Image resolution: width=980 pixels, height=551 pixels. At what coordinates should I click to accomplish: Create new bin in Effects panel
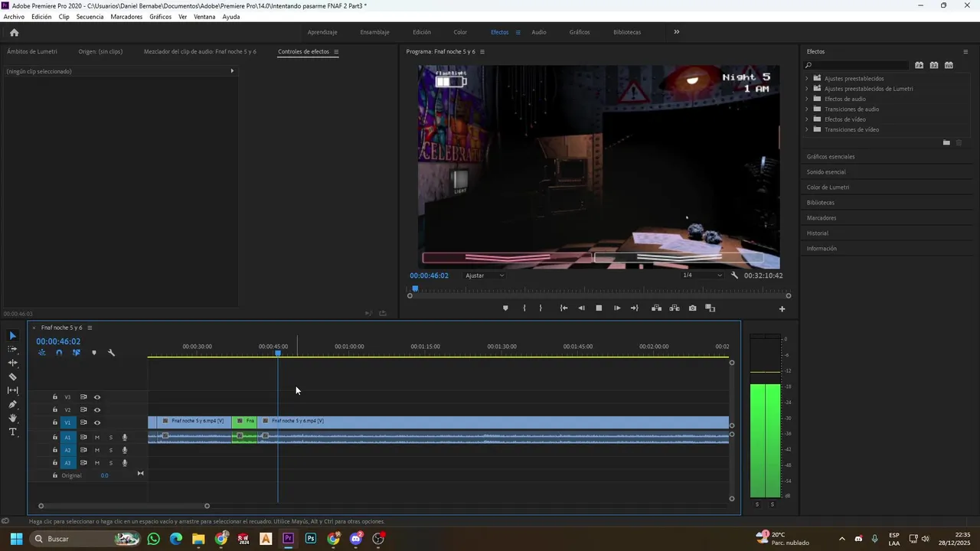(x=946, y=143)
